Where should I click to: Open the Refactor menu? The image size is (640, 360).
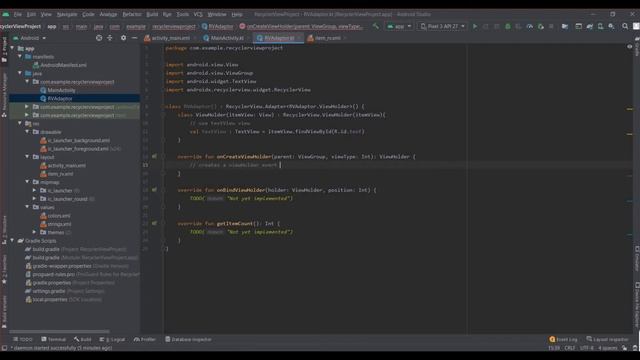click(132, 14)
